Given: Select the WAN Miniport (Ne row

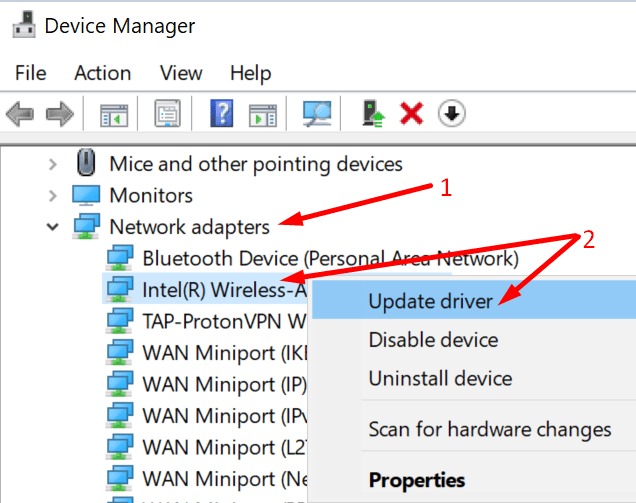Looking at the screenshot, I should (x=225, y=479).
